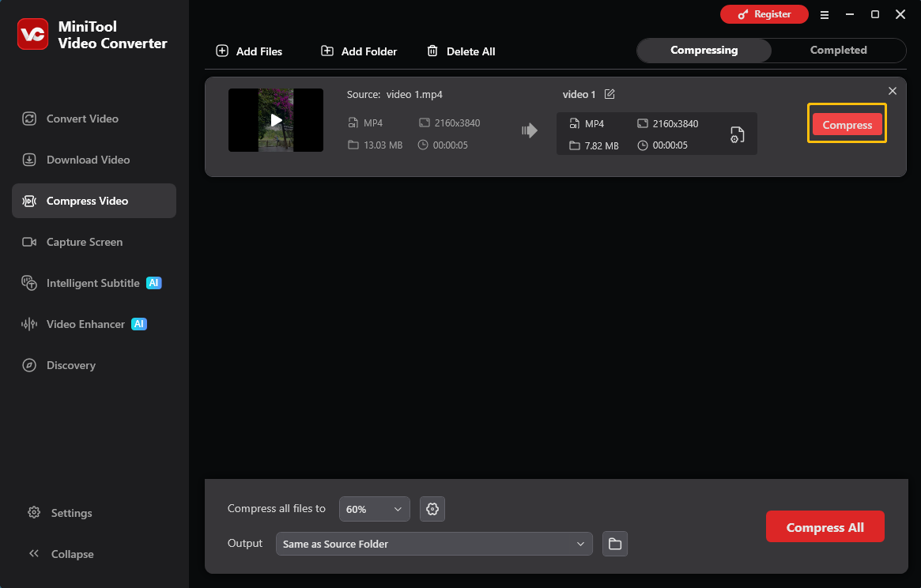Remove video 1 with the X icon
This screenshot has height=588, width=921.
893,91
